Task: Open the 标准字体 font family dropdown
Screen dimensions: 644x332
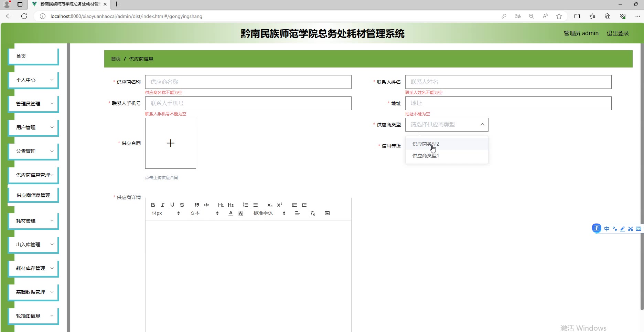Action: [x=269, y=213]
